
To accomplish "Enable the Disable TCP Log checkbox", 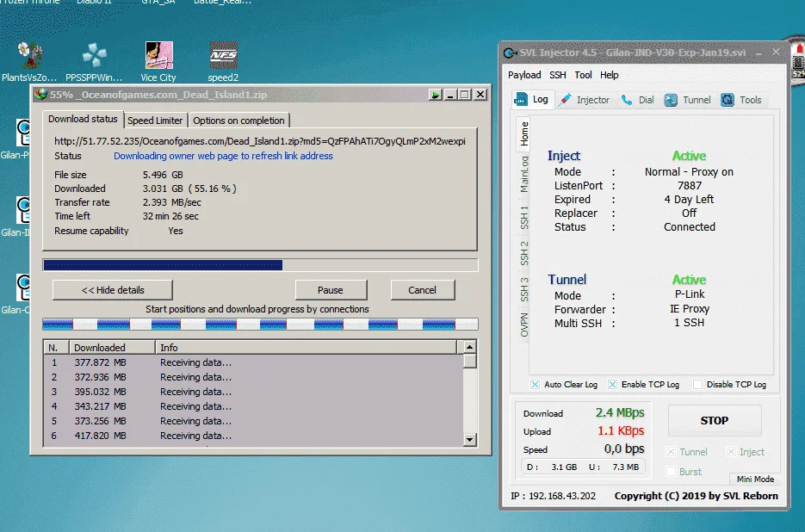I will coord(697,384).
